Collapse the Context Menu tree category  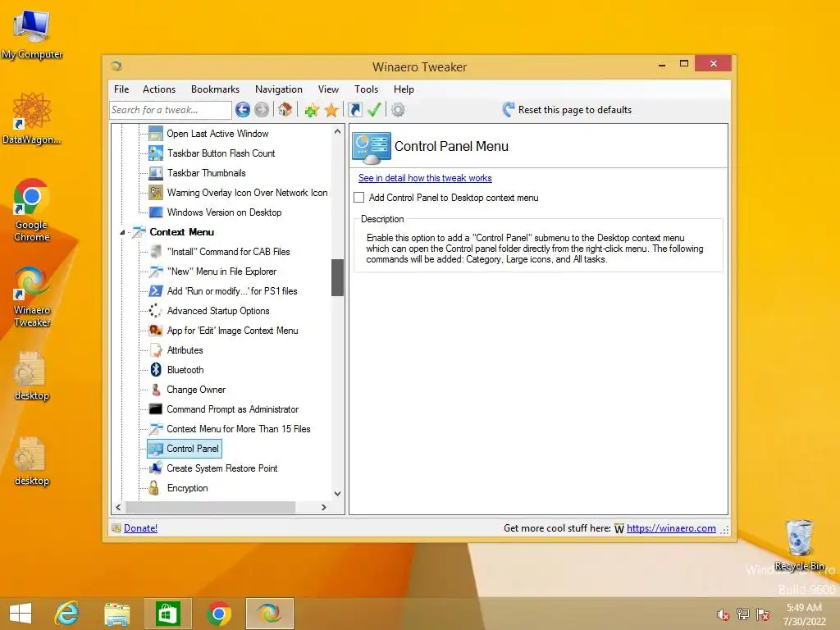122,232
